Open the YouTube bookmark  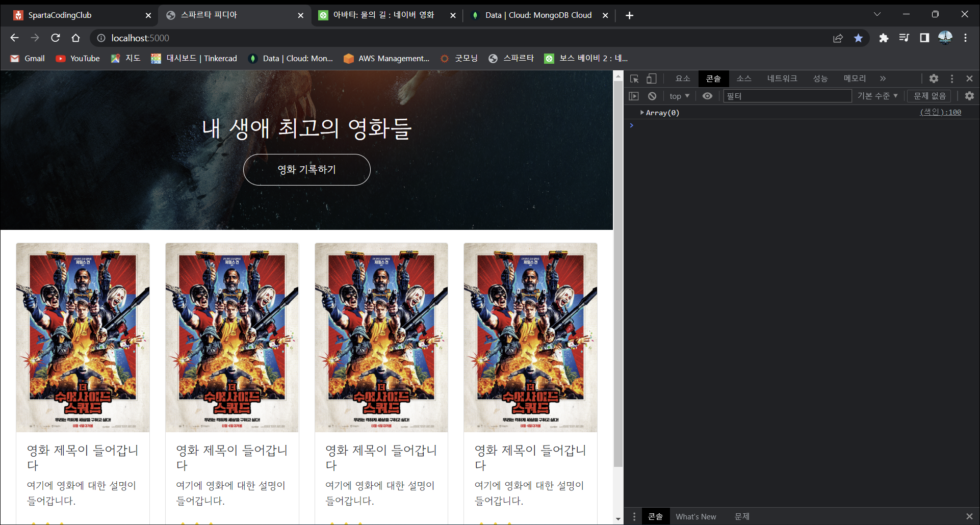(78, 58)
